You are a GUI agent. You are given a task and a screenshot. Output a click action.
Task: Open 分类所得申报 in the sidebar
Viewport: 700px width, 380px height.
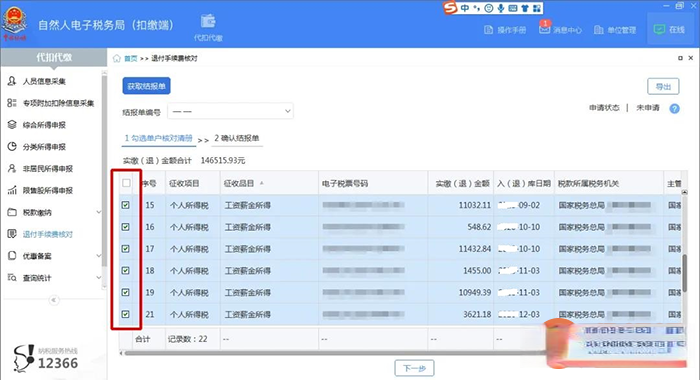tap(45, 147)
